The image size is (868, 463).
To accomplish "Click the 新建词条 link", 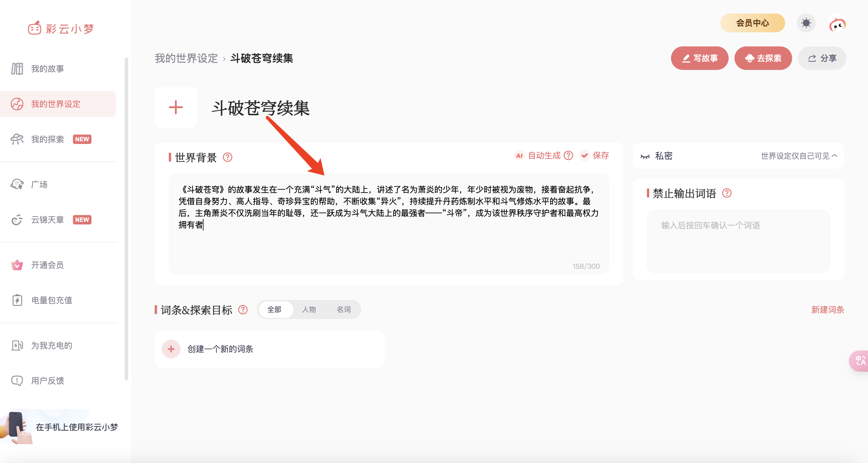I will [x=827, y=310].
